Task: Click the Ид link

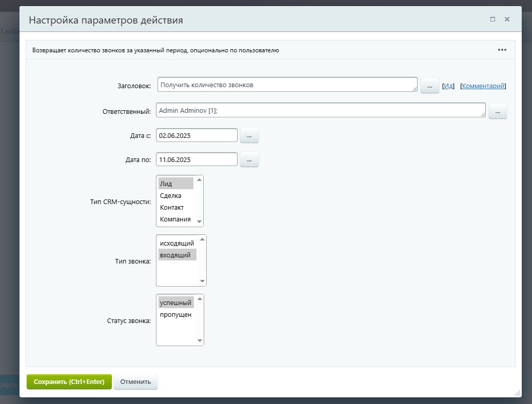Action: click(x=448, y=86)
